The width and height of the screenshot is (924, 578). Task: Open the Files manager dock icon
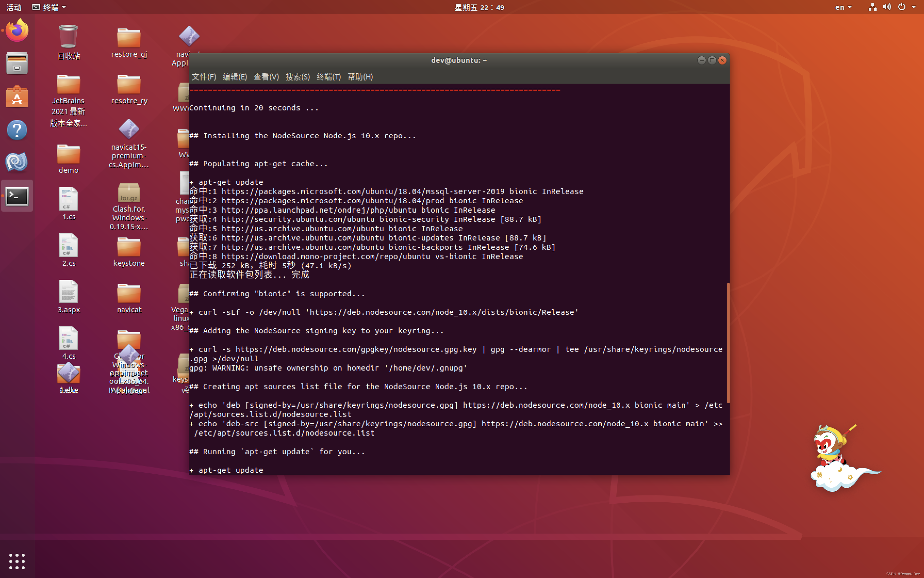point(17,63)
